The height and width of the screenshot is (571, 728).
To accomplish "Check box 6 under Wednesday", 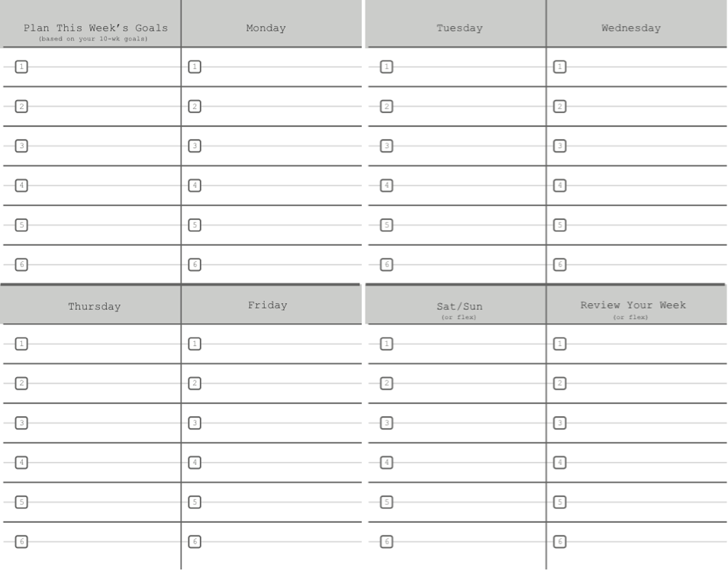I will [559, 265].
